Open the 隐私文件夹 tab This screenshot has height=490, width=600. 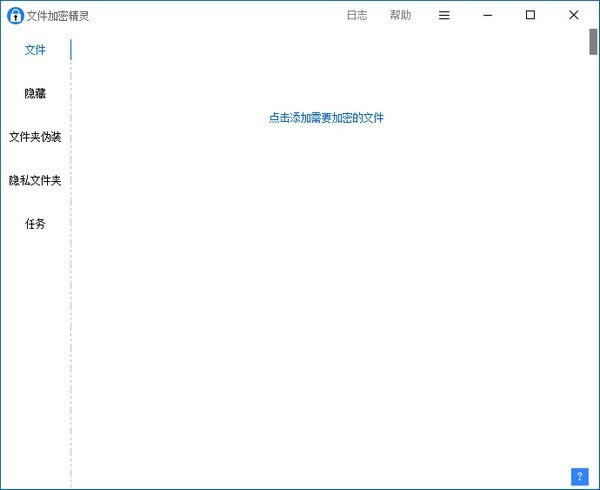[x=35, y=181]
